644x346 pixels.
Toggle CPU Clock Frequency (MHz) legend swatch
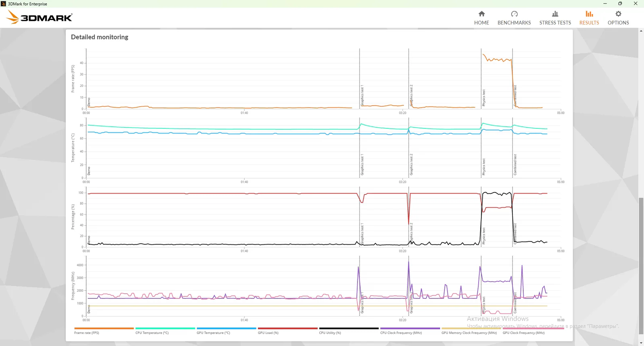[x=410, y=328]
